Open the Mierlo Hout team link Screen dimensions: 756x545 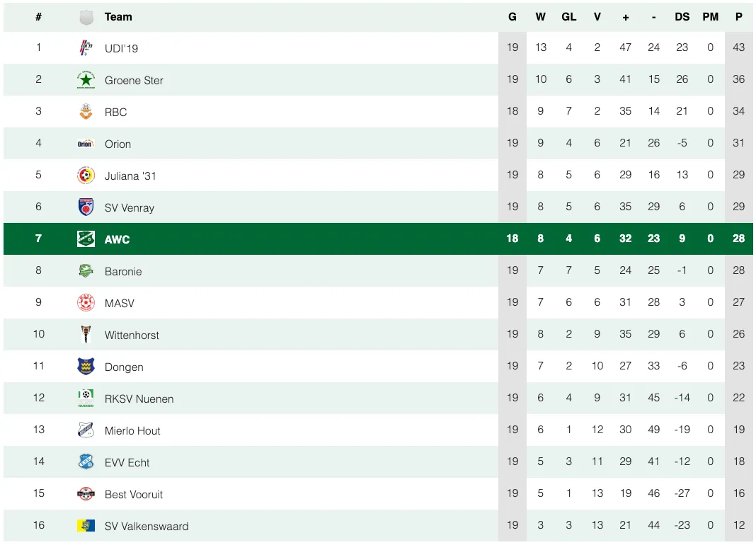[132, 430]
